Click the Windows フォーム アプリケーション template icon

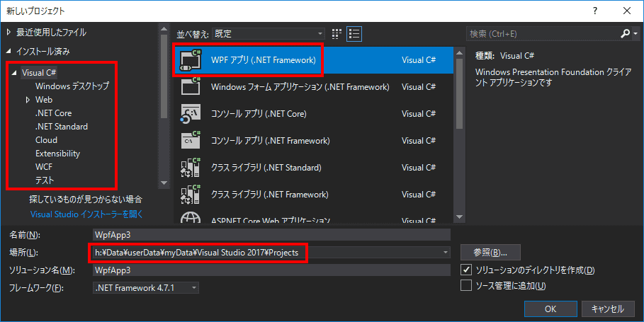tap(191, 86)
